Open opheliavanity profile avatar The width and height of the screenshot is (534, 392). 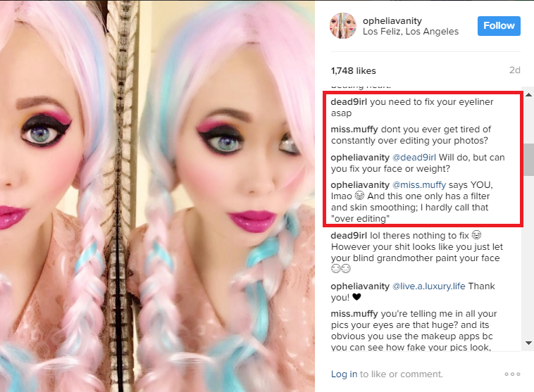tap(343, 26)
